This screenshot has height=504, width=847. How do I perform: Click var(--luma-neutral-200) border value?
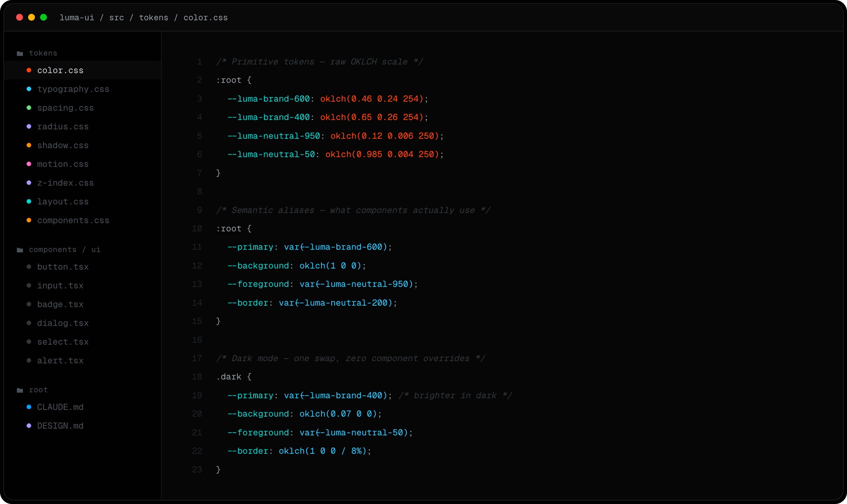336,303
